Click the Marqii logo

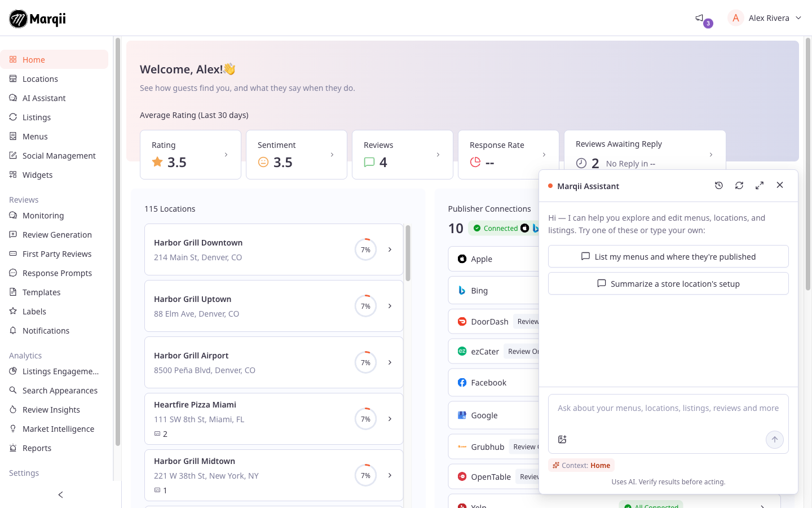(x=38, y=19)
